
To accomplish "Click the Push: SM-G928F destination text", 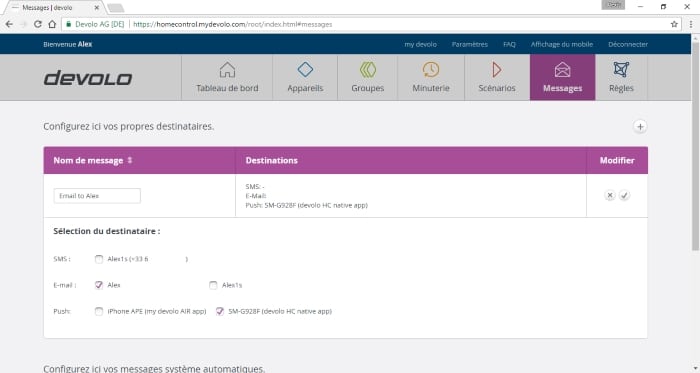I will [307, 205].
